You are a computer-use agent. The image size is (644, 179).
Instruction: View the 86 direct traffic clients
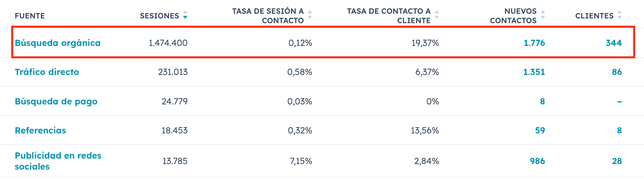tap(616, 72)
